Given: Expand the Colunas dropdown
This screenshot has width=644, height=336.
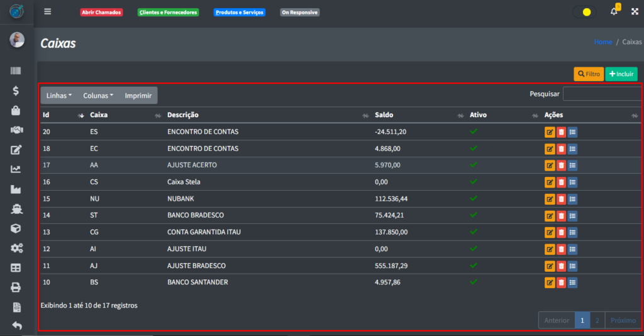Looking at the screenshot, I should click(x=98, y=96).
